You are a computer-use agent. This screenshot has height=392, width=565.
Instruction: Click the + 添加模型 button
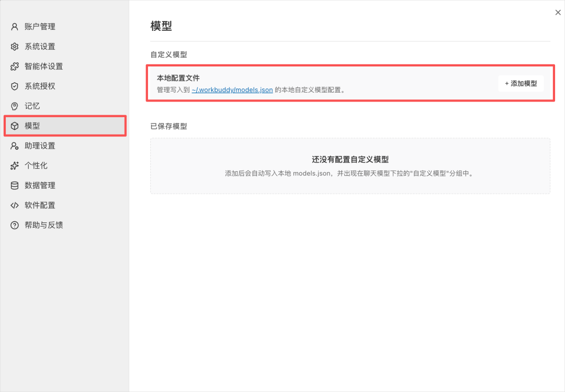click(521, 84)
